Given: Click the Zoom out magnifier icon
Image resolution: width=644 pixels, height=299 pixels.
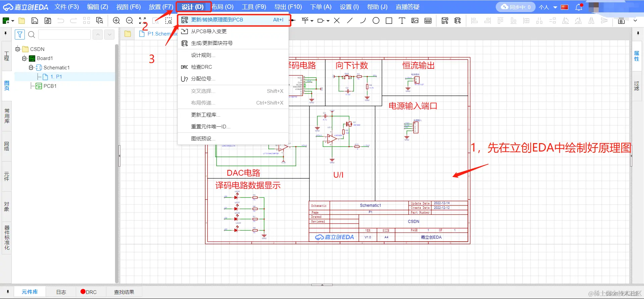Looking at the screenshot, I should click(129, 21).
